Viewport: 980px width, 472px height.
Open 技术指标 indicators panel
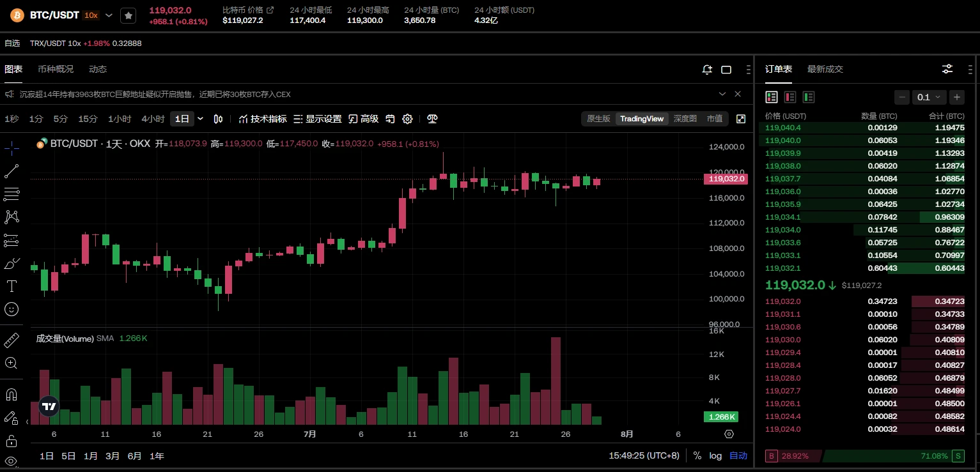coord(263,119)
